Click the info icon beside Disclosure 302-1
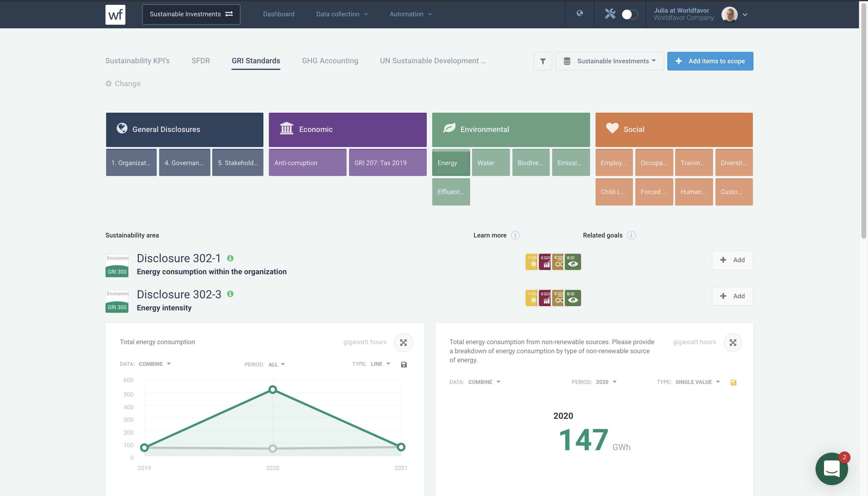This screenshot has height=496, width=868. 230,258
